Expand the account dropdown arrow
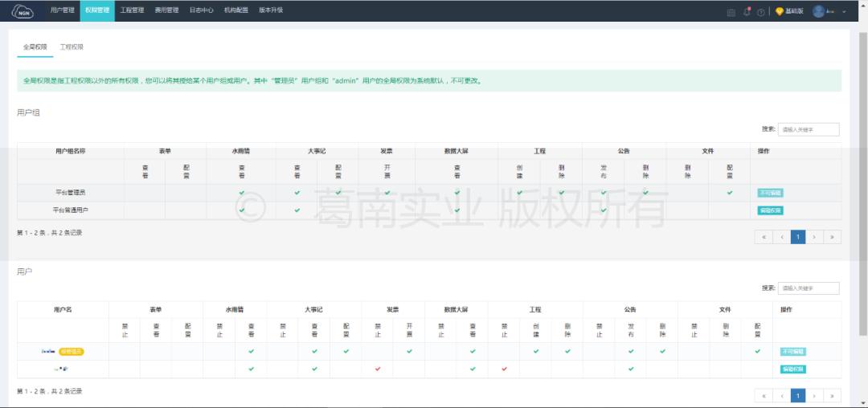The width and height of the screenshot is (868, 408). pyautogui.click(x=844, y=11)
